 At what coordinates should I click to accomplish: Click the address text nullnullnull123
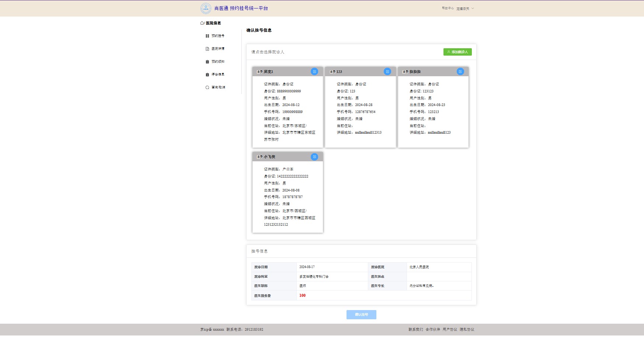click(x=439, y=133)
